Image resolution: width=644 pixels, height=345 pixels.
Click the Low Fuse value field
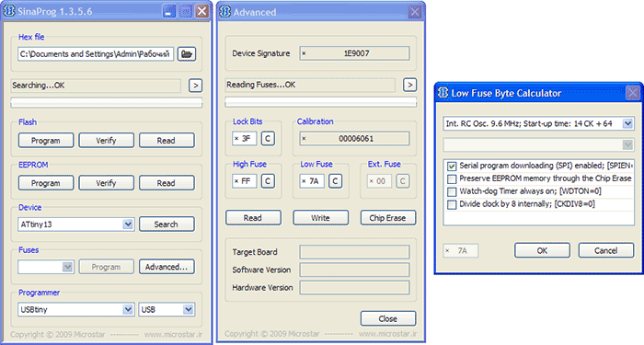(x=312, y=181)
